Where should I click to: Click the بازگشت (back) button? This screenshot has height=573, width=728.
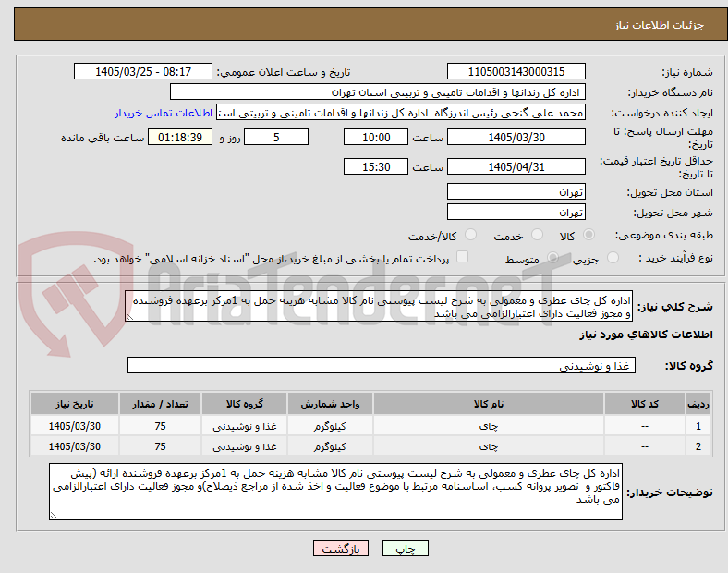tap(341, 548)
